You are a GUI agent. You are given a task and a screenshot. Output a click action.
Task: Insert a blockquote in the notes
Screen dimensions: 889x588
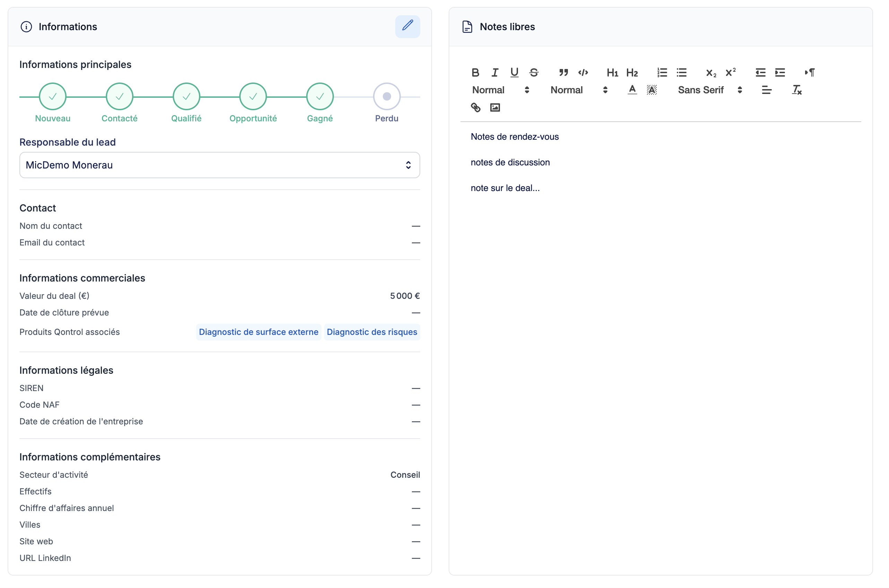(x=563, y=72)
